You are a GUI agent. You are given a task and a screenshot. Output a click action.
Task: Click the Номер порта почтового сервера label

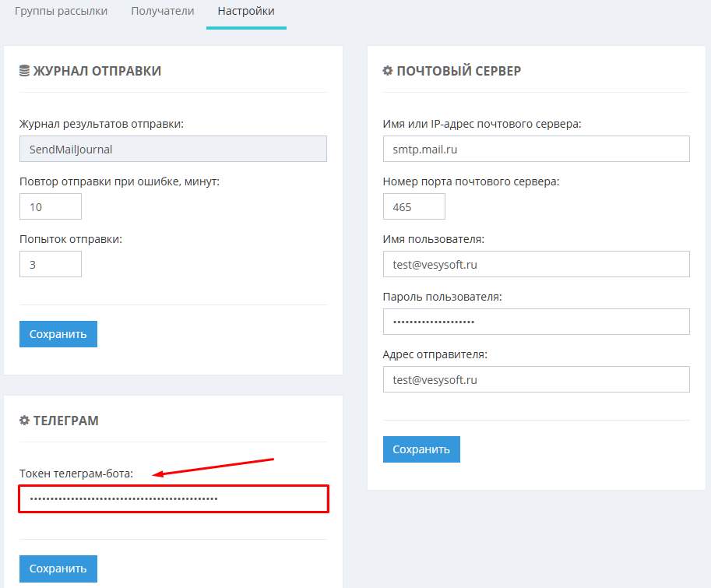[x=471, y=181]
